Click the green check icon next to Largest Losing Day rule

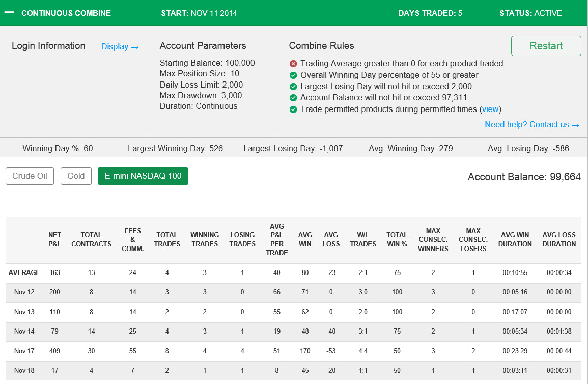293,87
